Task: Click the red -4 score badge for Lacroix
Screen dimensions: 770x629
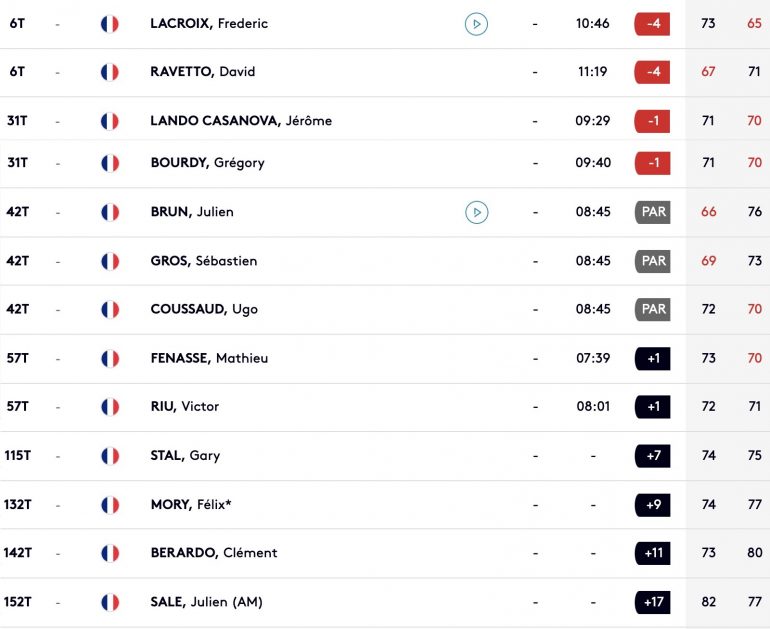Action: (652, 23)
